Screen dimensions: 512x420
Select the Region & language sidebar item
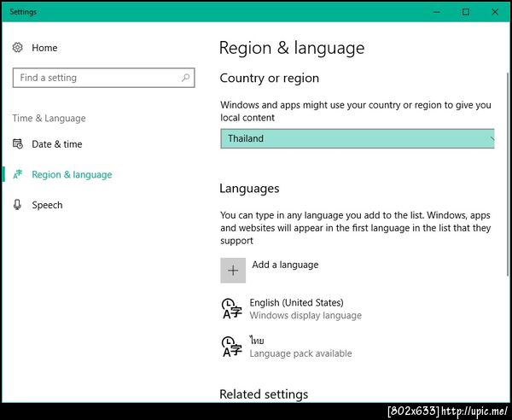72,175
